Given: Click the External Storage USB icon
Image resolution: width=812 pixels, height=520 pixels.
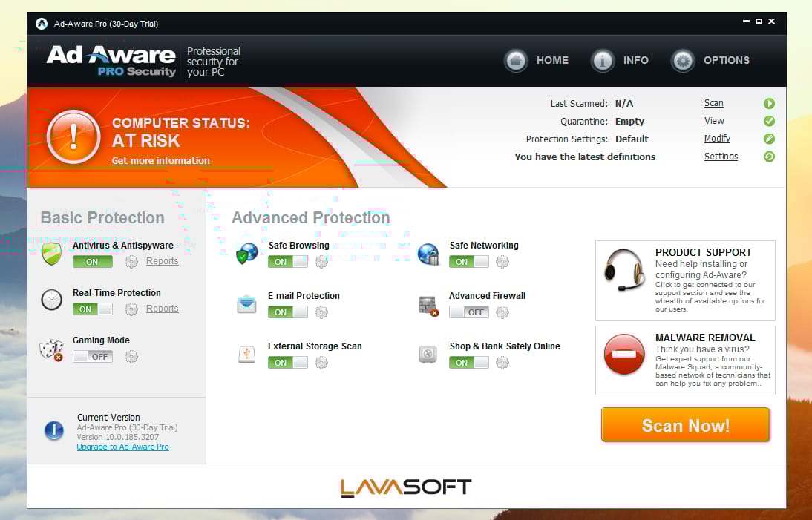Looking at the screenshot, I should point(246,354).
